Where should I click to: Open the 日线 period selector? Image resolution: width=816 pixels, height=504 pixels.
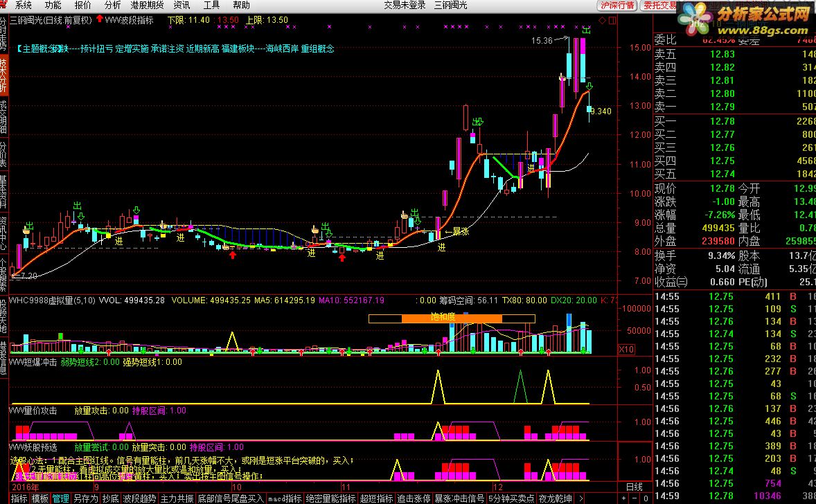tap(635, 487)
